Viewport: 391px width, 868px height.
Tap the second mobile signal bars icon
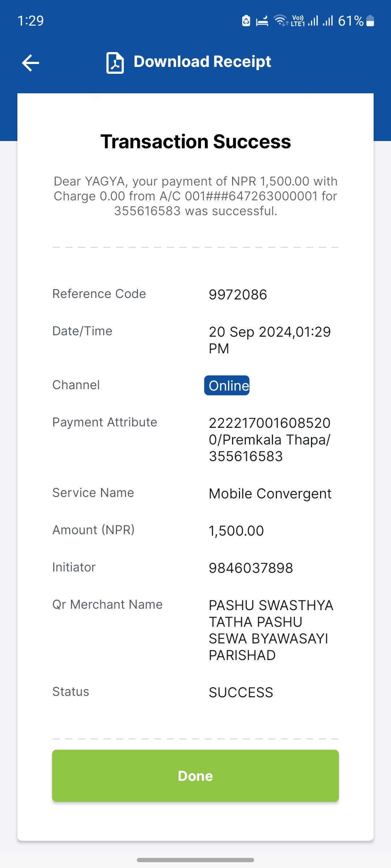(x=328, y=21)
